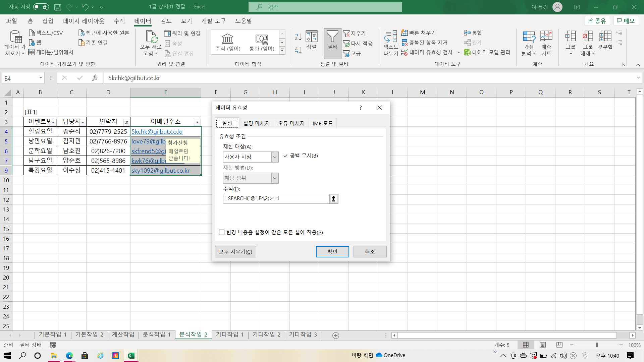Click range selector arrow in formula box
The image size is (644, 362).
point(333,199)
